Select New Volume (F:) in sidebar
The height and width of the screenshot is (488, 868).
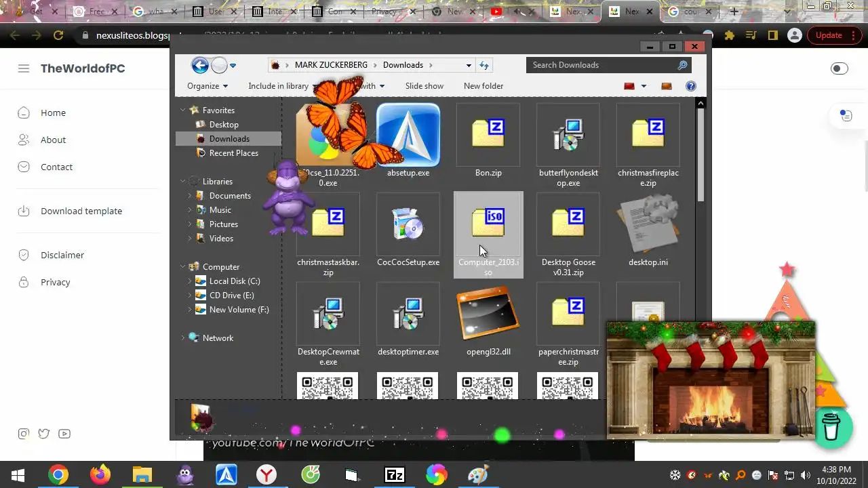(239, 310)
